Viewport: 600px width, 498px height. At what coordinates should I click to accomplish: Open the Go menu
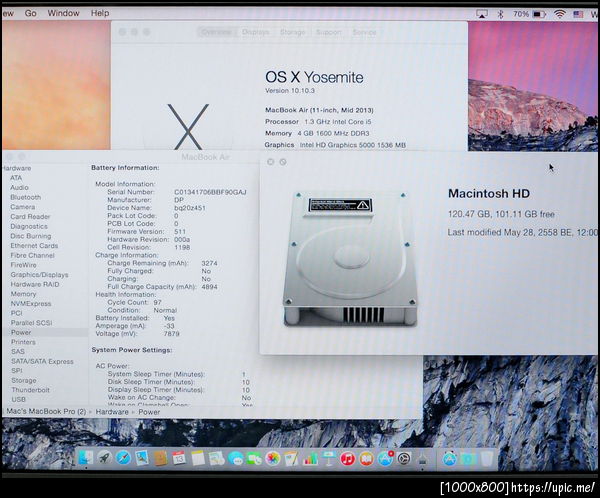click(x=31, y=13)
